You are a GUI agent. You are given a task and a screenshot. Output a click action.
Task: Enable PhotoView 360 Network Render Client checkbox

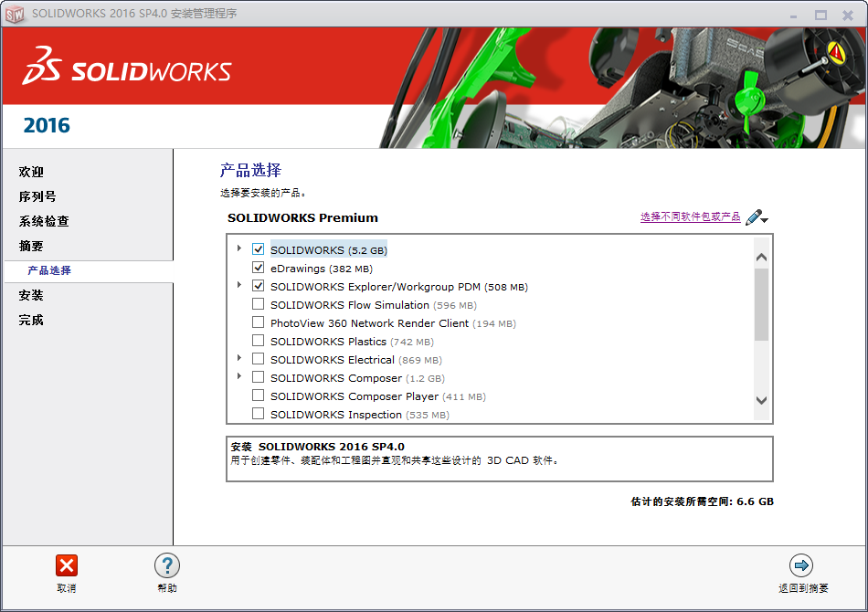click(x=258, y=322)
